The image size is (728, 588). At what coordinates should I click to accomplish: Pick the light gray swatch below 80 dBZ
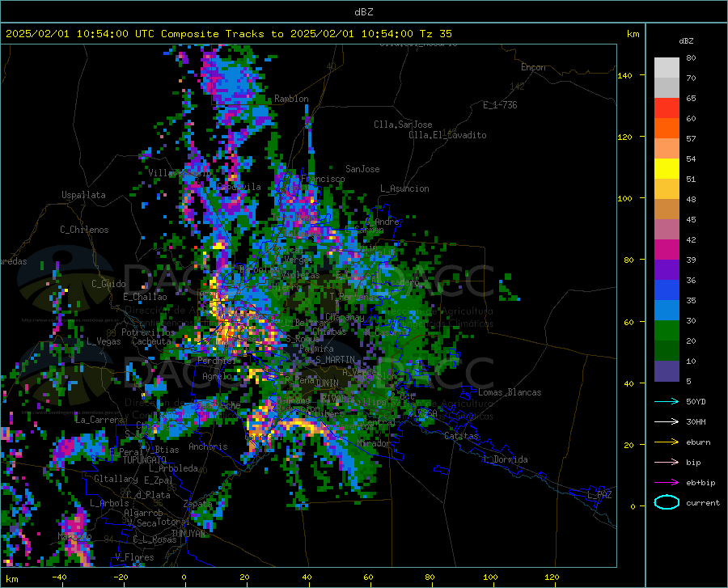pyautogui.click(x=667, y=68)
